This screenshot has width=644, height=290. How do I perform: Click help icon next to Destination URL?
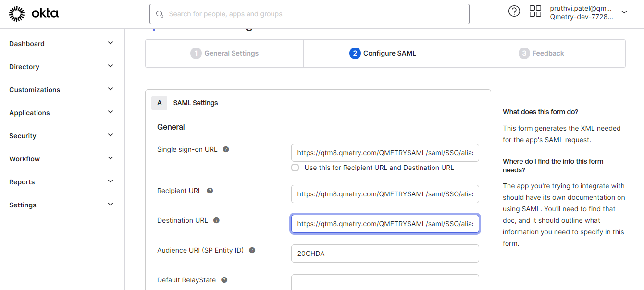point(216,220)
